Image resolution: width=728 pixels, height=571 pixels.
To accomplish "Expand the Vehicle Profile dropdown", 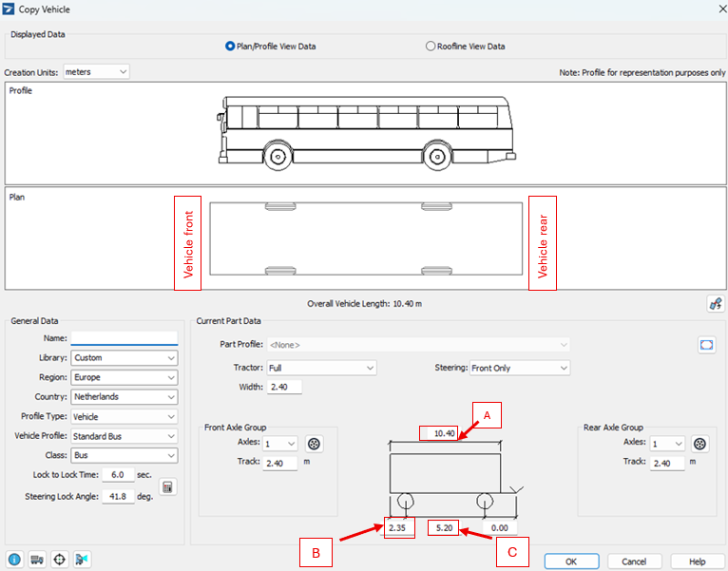I will (x=125, y=436).
